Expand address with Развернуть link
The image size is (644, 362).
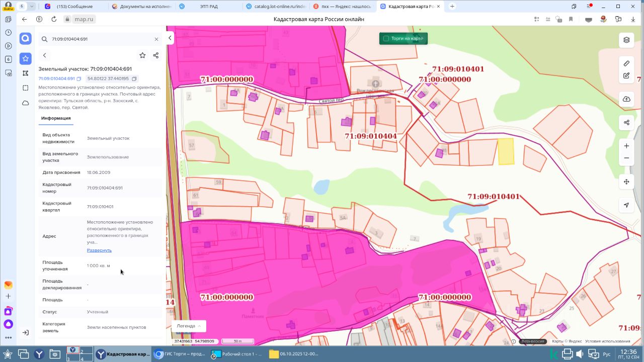[x=99, y=250]
